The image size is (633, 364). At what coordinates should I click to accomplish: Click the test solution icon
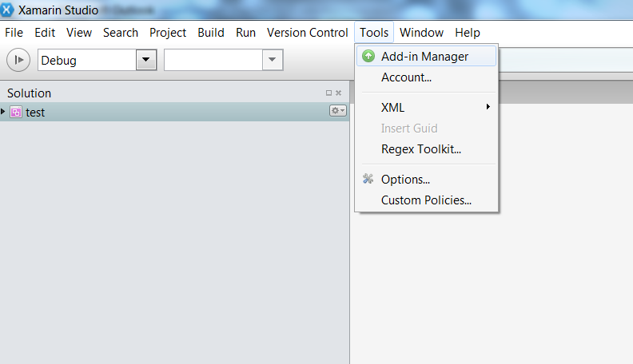click(16, 112)
